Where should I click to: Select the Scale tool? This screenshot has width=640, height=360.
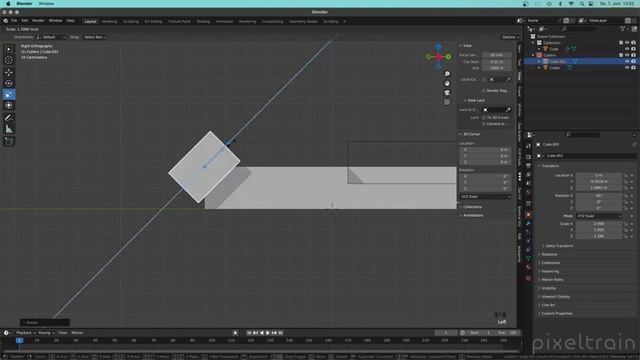(x=9, y=94)
